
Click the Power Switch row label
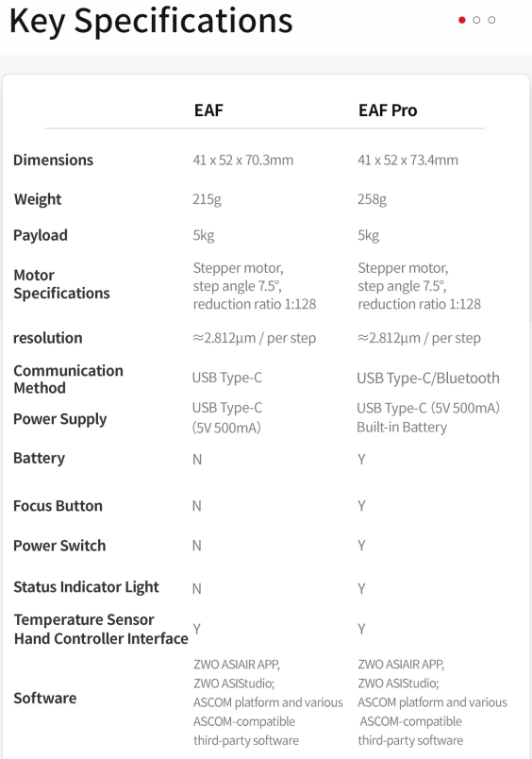pyautogui.click(x=59, y=546)
